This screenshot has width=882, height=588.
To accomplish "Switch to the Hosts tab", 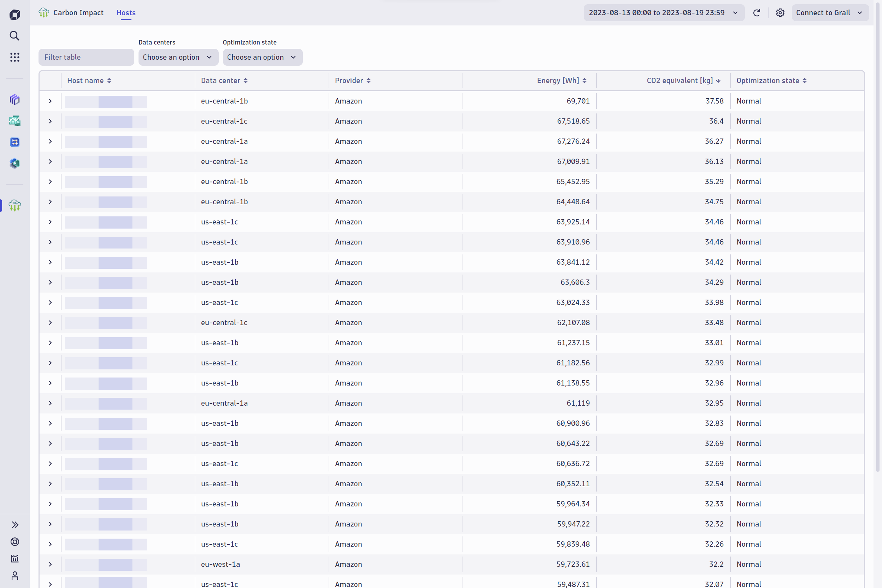I will click(x=126, y=12).
